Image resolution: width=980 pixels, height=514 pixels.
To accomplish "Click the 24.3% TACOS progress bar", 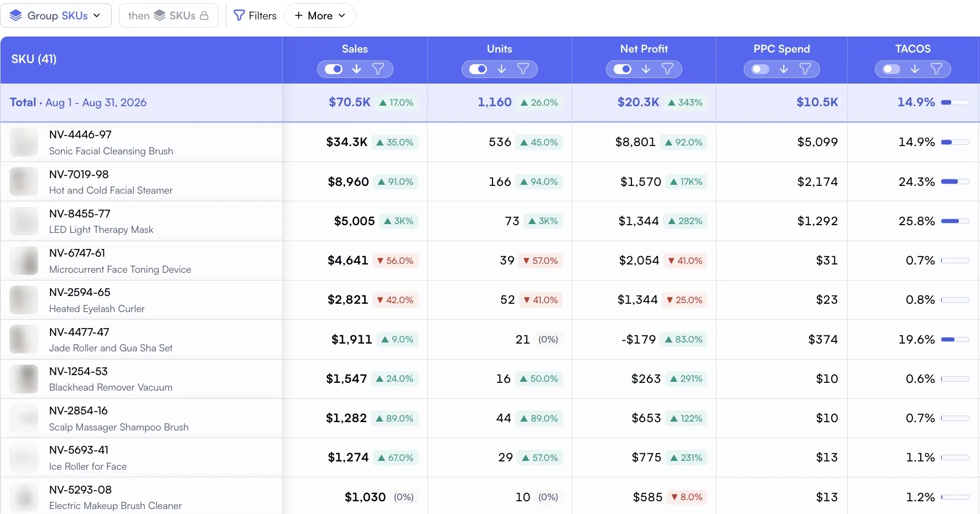I will click(955, 181).
